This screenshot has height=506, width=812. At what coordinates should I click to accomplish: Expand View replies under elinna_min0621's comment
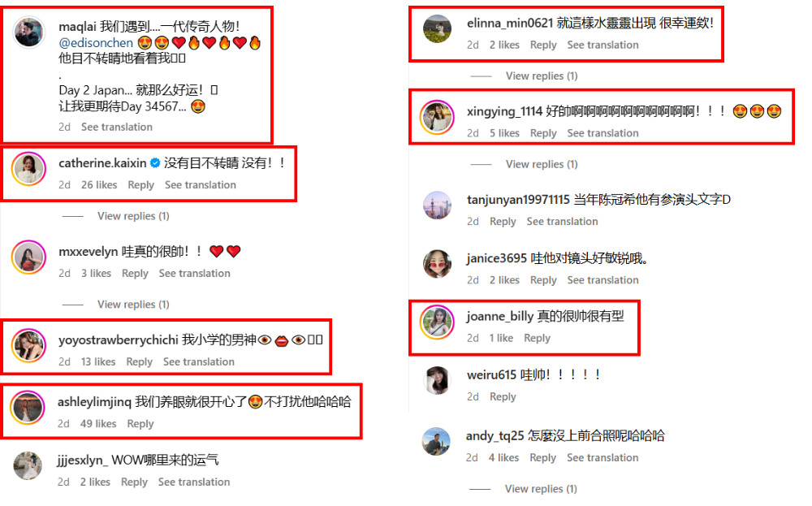(541, 76)
